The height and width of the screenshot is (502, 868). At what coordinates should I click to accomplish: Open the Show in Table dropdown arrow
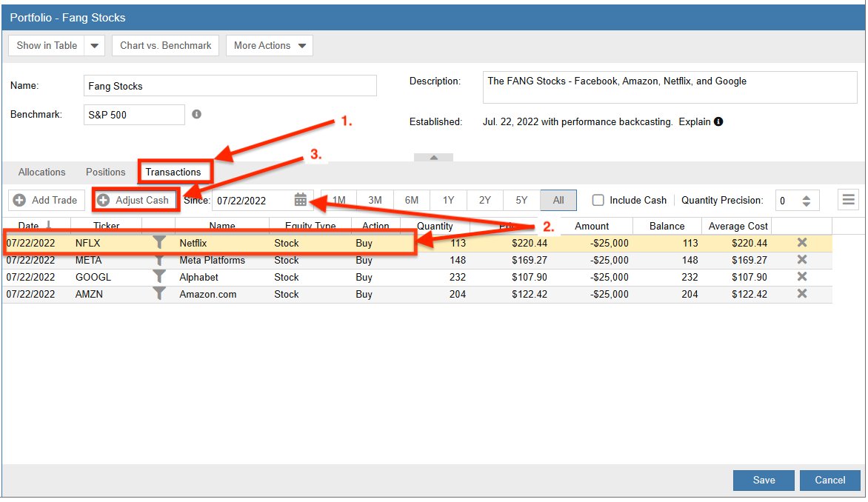coord(94,45)
